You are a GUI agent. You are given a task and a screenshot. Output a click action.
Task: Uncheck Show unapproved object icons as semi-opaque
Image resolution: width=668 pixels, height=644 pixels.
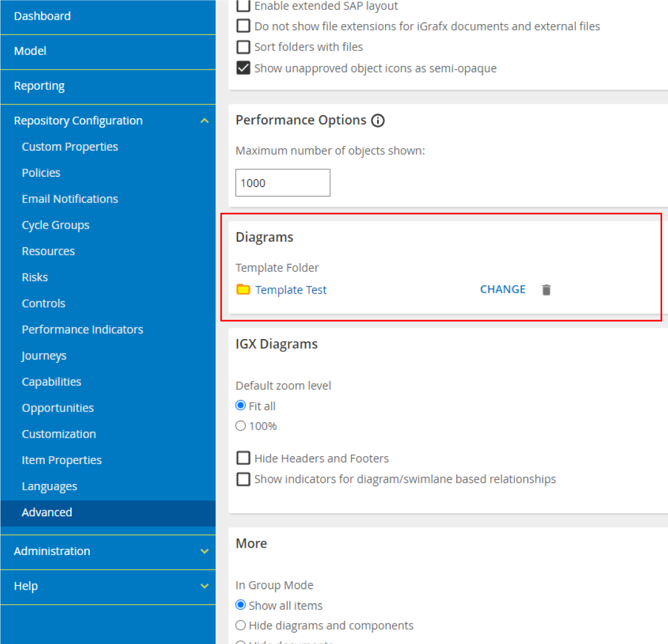(x=243, y=68)
